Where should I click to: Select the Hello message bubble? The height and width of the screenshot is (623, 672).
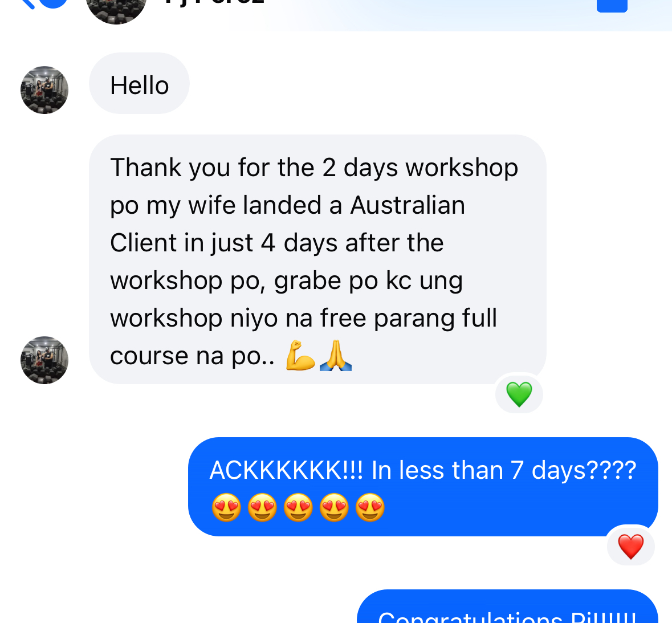[139, 84]
